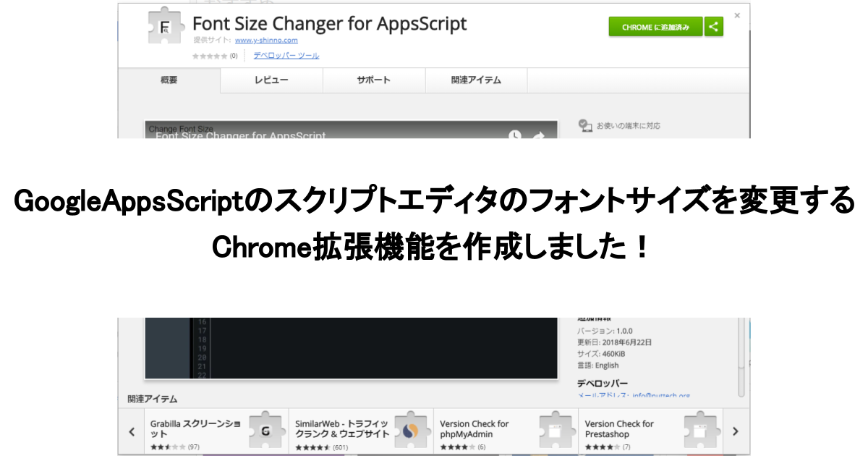Click the green share icon button
The width and height of the screenshot is (868, 456).
[714, 28]
